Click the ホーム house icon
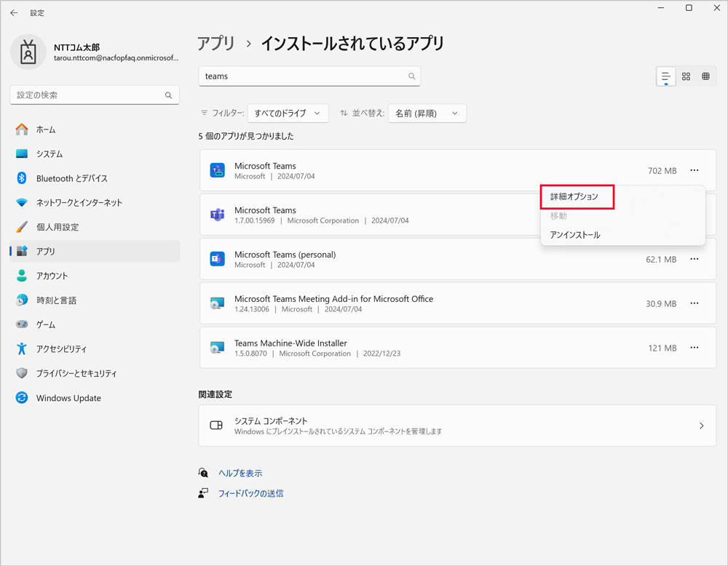Image resolution: width=728 pixels, height=566 pixels. coord(21,129)
